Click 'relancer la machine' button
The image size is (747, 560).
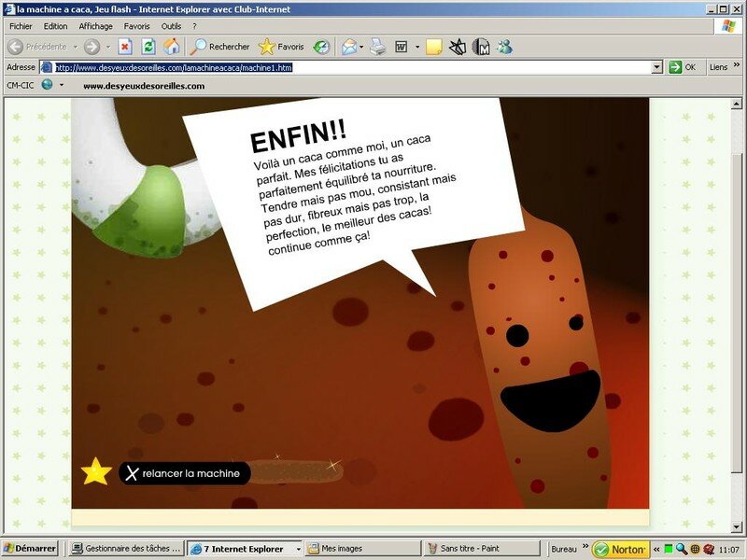[184, 473]
